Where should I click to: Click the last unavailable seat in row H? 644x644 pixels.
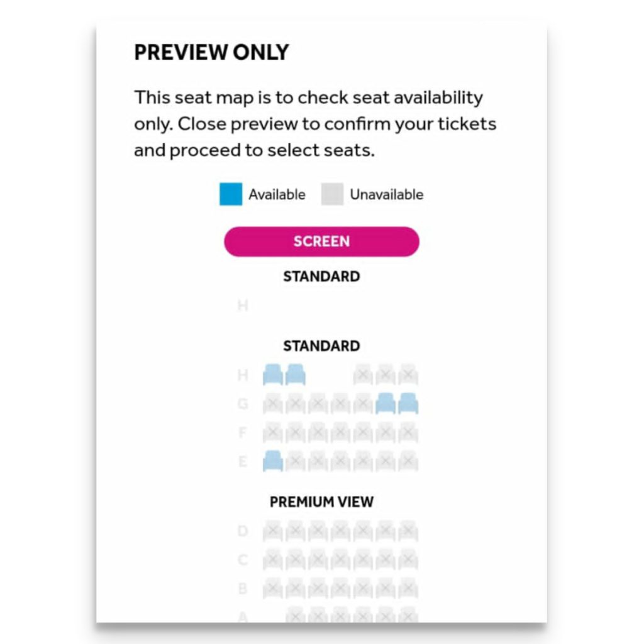pyautogui.click(x=408, y=374)
